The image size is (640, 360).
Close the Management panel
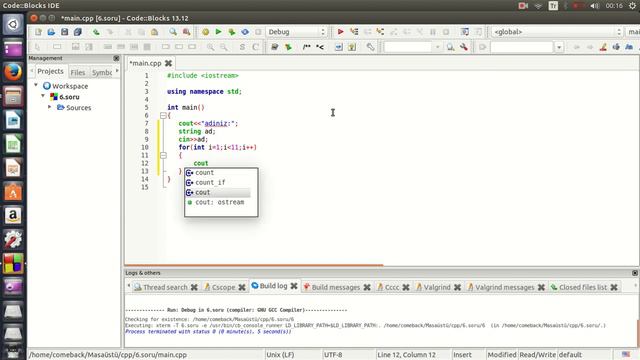(116, 58)
